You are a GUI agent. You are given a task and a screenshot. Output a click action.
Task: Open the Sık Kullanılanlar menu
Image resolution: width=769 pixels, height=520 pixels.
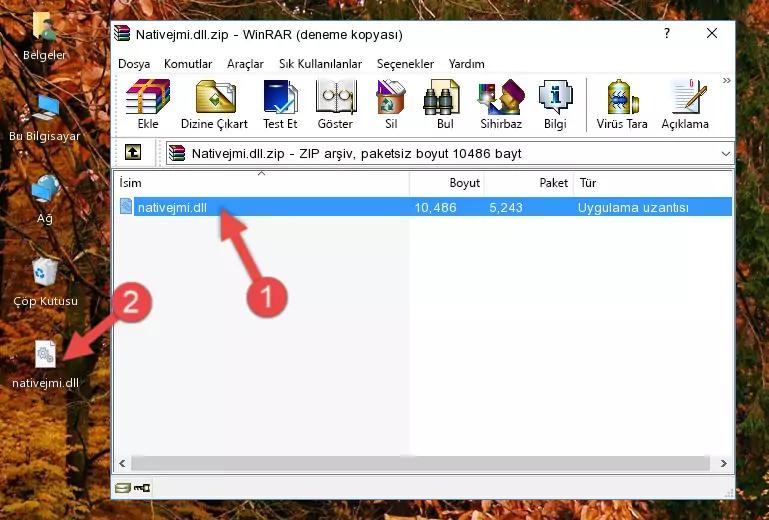click(320, 64)
